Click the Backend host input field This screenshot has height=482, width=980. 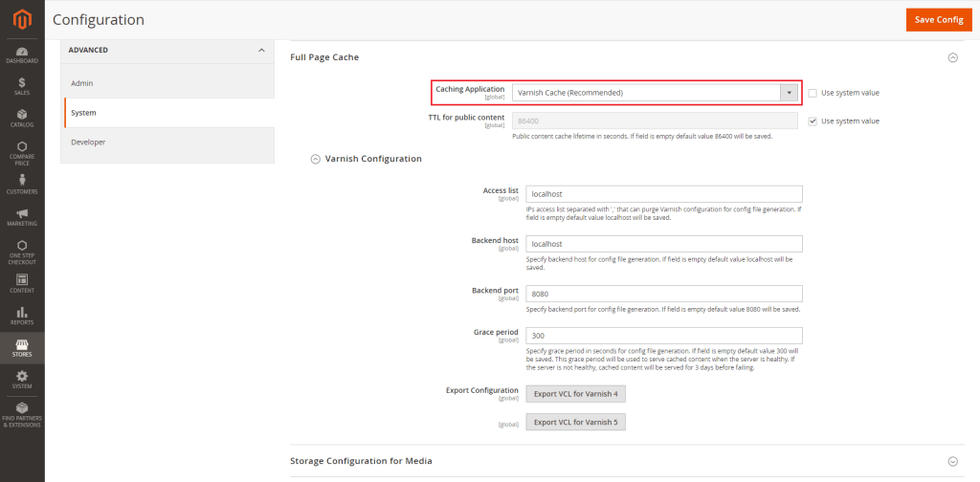point(664,244)
